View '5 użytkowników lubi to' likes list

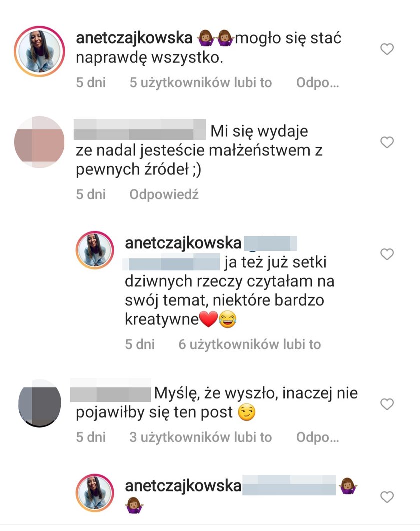click(201, 82)
